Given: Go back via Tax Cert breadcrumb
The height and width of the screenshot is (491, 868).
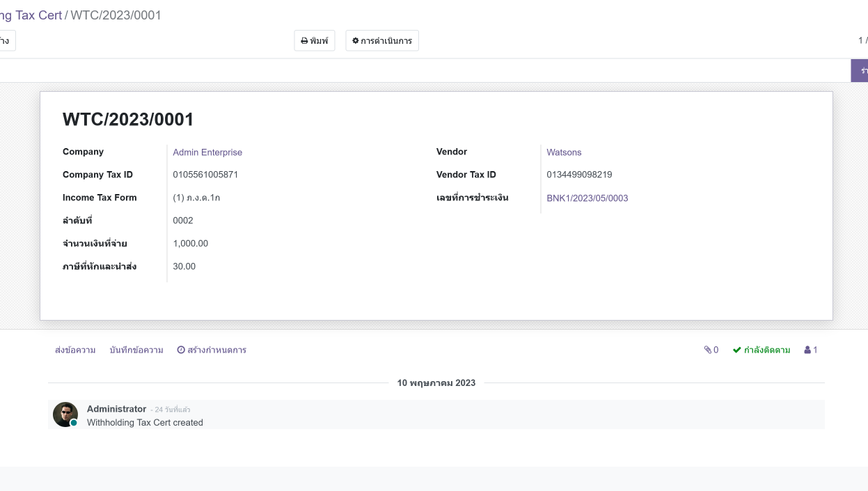Looking at the screenshot, I should pos(31,15).
